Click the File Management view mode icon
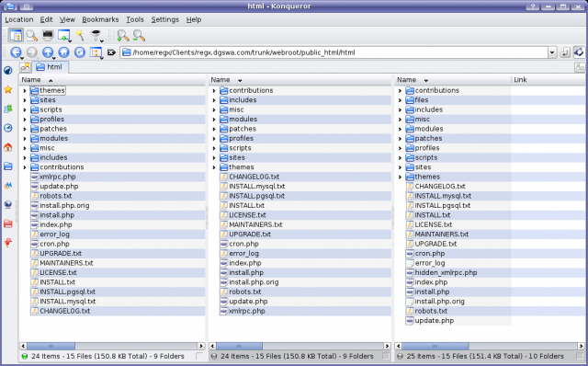Image resolution: width=588 pixels, height=366 pixels. (16, 36)
